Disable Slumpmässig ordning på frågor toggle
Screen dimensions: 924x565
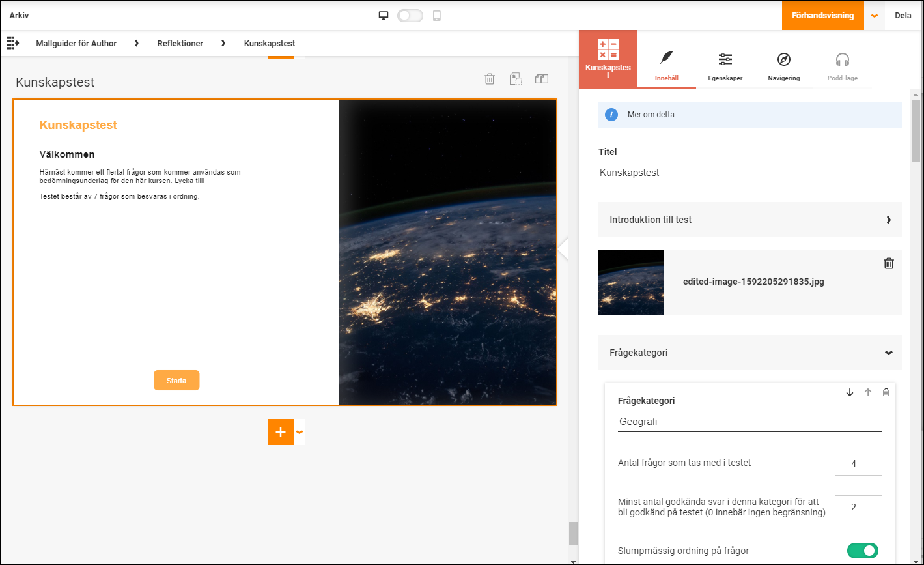(x=862, y=551)
